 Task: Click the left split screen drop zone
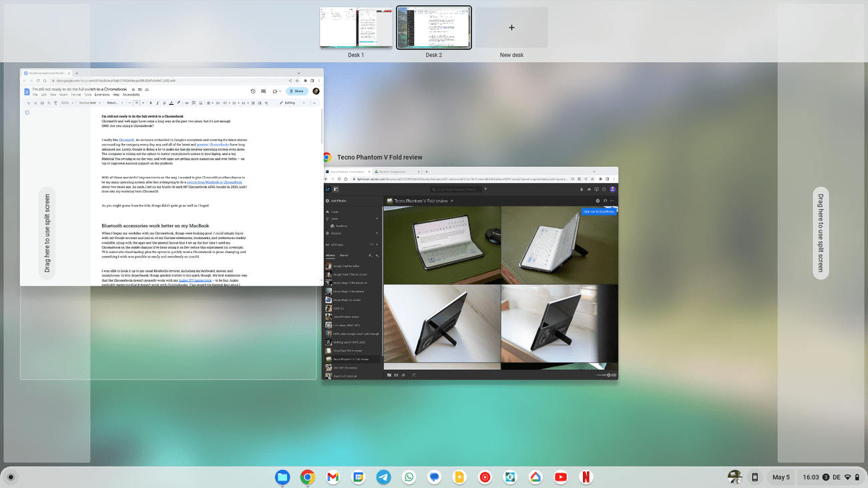[47, 234]
